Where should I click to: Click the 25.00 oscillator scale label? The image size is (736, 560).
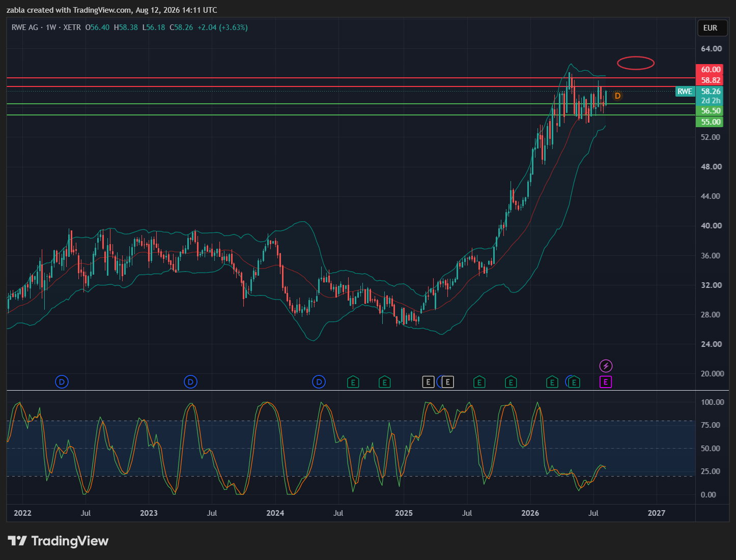tap(711, 471)
